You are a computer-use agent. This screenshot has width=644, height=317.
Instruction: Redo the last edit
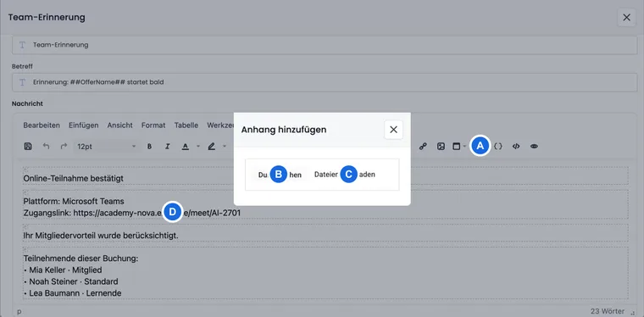tap(64, 146)
